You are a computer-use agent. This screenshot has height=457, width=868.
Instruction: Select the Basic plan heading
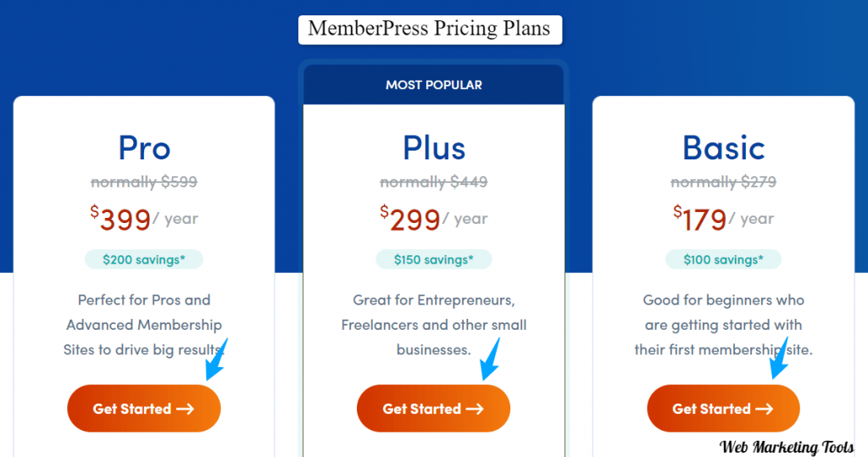(723, 148)
